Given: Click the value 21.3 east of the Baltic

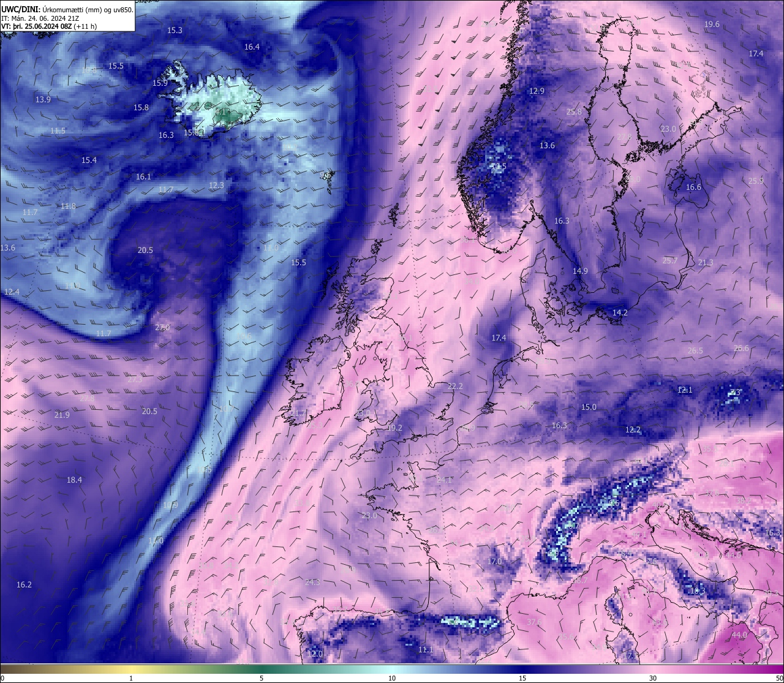Looking at the screenshot, I should click(706, 262).
